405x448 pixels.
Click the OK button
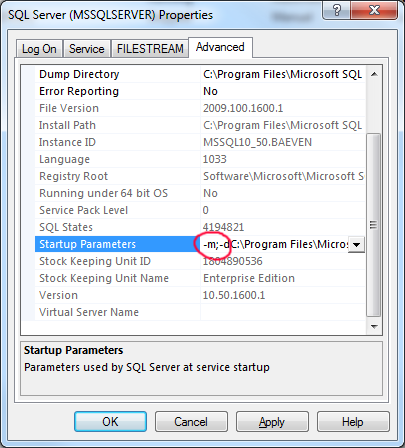(110, 422)
